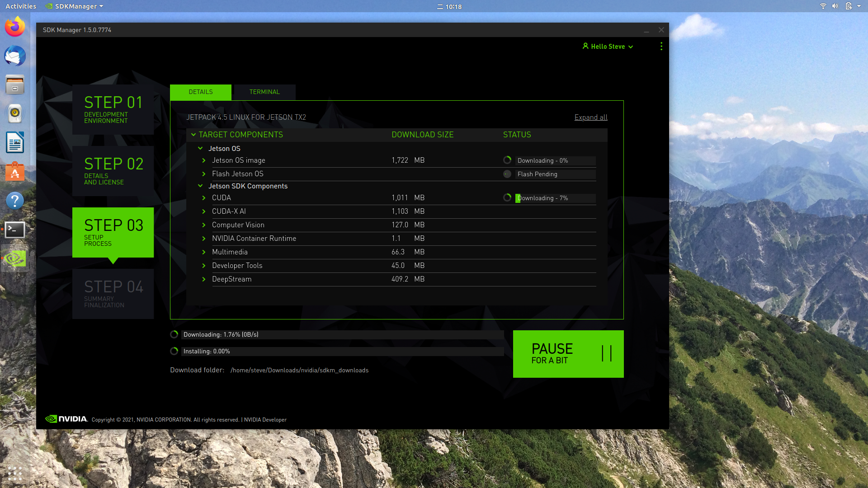Click the Expand all link
Viewport: 868px width, 488px height.
590,117
